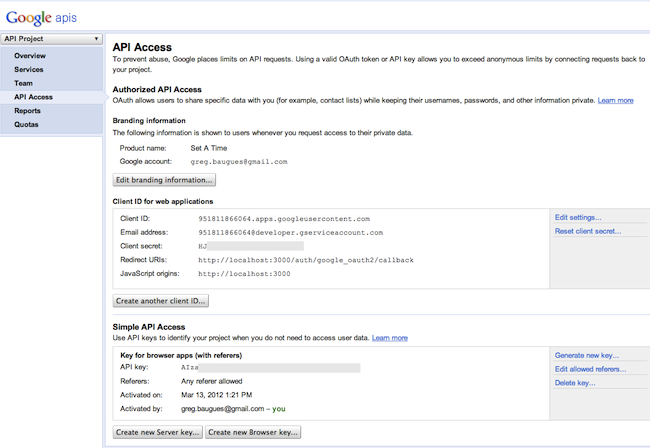Image resolution: width=650 pixels, height=448 pixels.
Task: Open Reports in the sidebar
Action: (27, 110)
